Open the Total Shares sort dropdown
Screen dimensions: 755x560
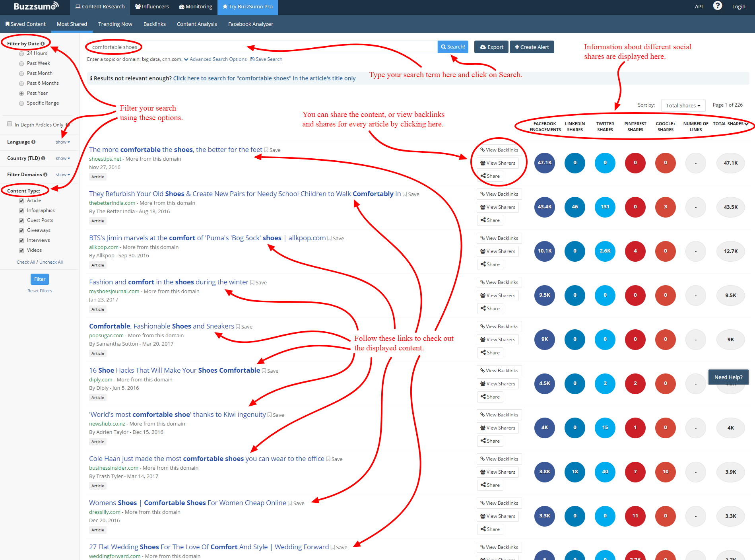683,105
